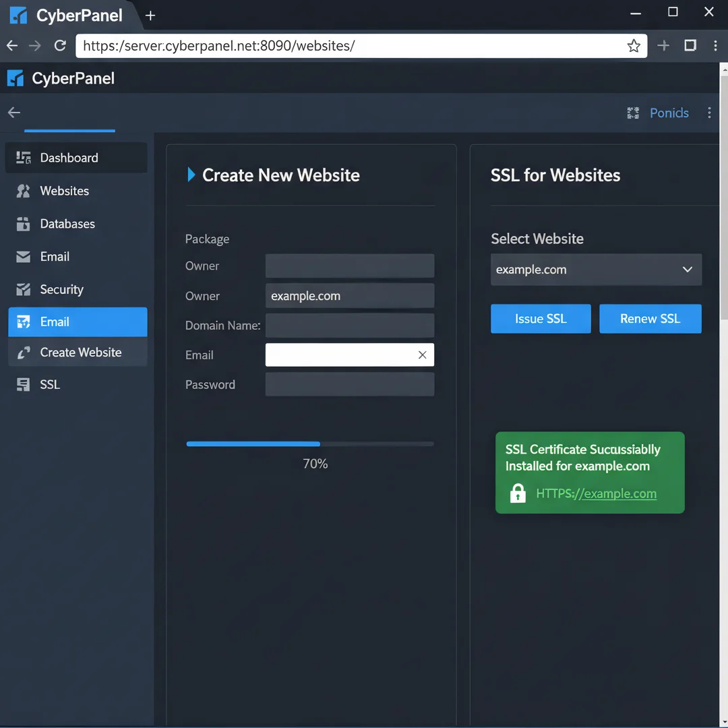The width and height of the screenshot is (728, 728).
Task: Collapse the Create New Website triangle
Action: 191,175
